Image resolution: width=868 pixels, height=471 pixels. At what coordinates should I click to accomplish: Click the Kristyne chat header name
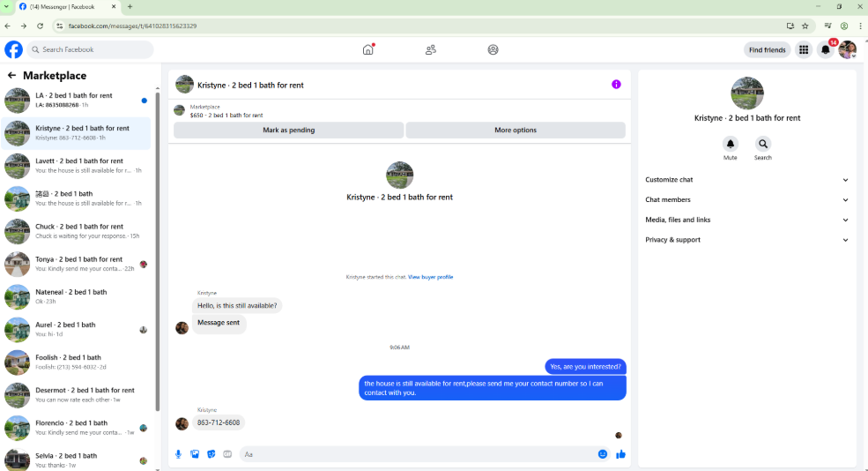250,86
